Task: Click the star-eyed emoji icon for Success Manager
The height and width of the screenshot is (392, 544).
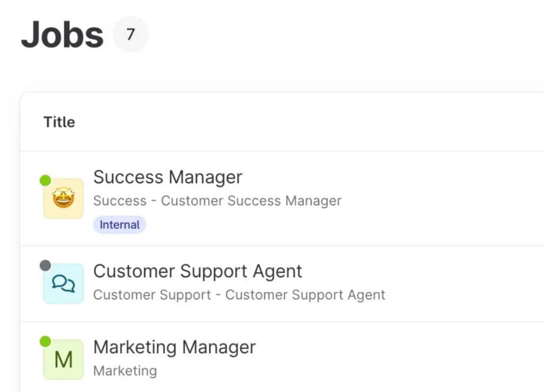Action: click(63, 199)
